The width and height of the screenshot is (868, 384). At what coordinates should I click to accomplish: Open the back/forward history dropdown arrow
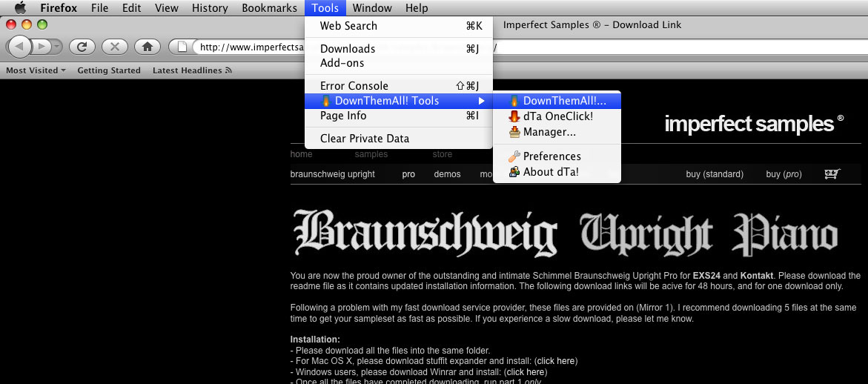coord(58,47)
